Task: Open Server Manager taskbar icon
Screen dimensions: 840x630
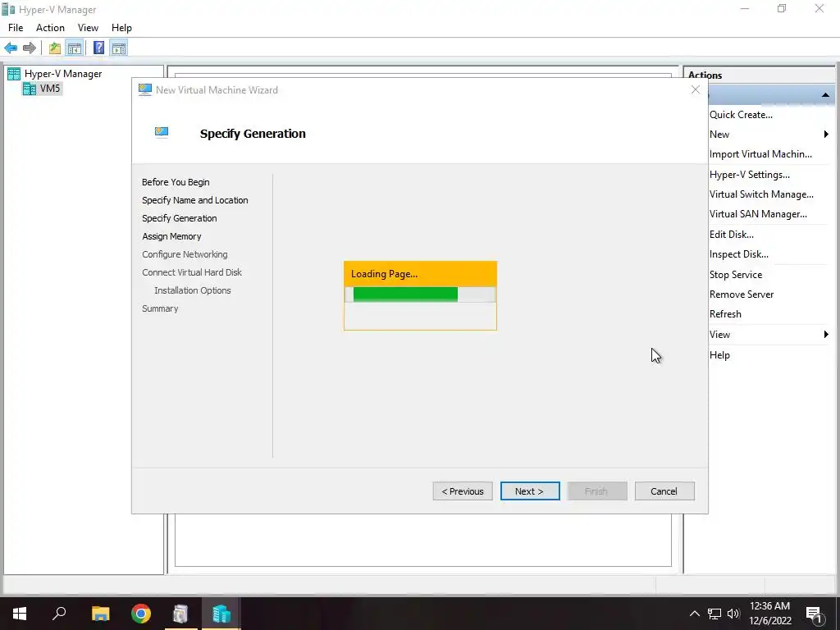Action: coord(181,614)
